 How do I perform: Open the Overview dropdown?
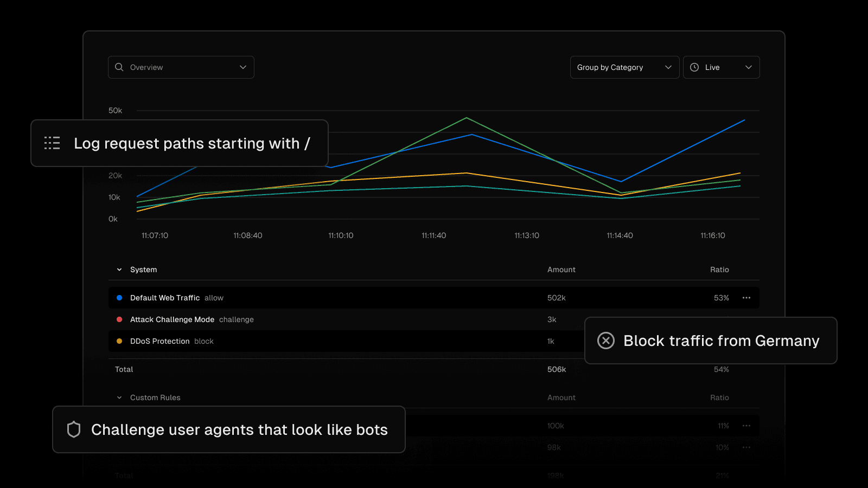coord(181,67)
